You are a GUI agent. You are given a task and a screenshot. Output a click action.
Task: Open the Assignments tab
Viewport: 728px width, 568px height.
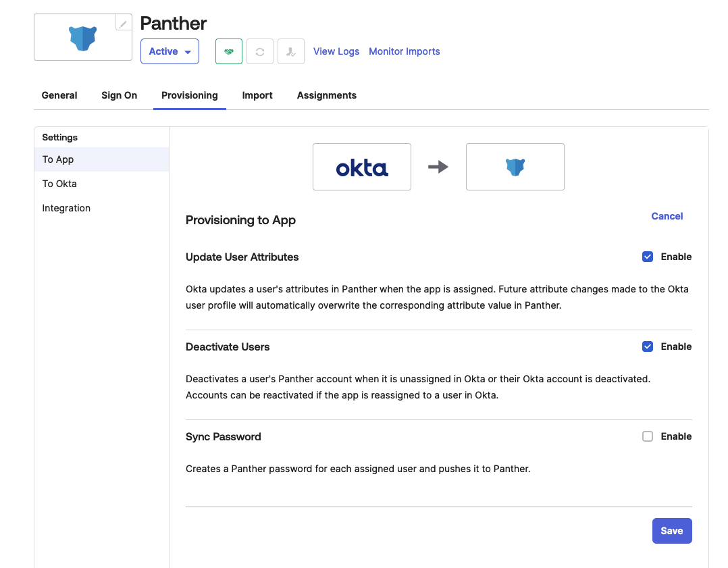(x=326, y=95)
